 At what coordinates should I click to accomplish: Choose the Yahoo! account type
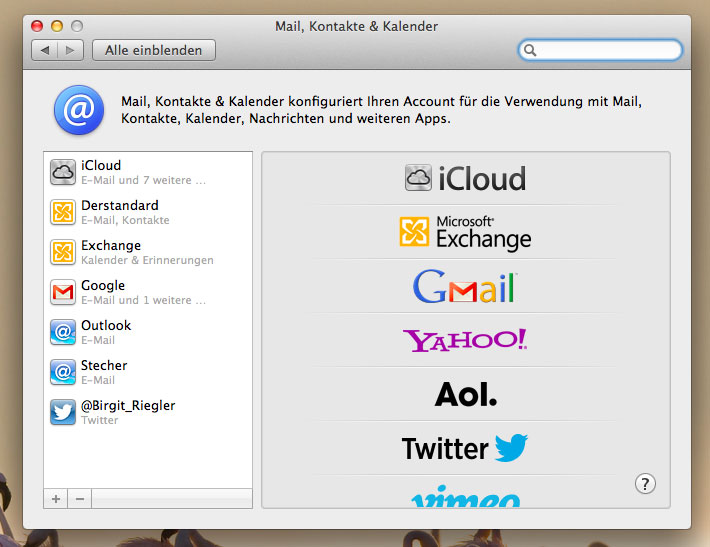pyautogui.click(x=465, y=341)
